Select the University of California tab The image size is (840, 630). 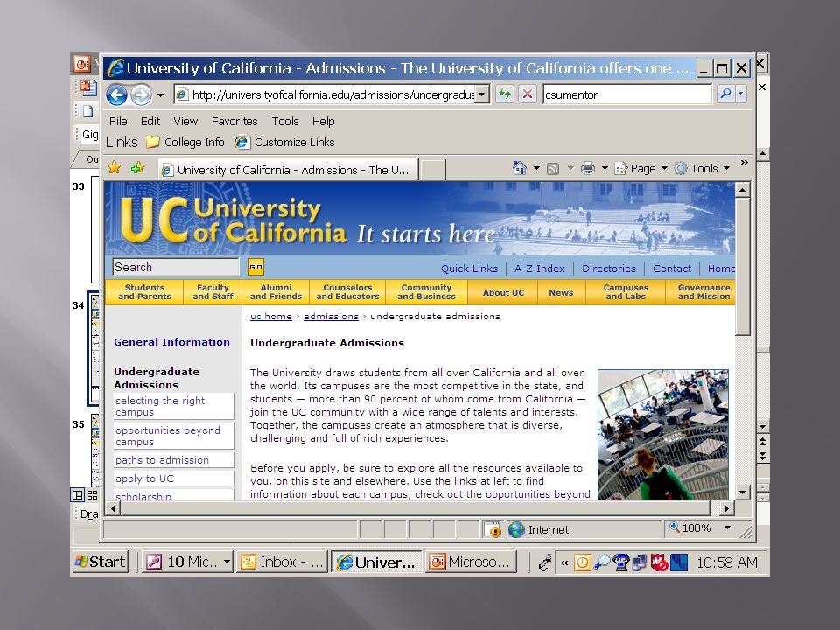tap(288, 170)
